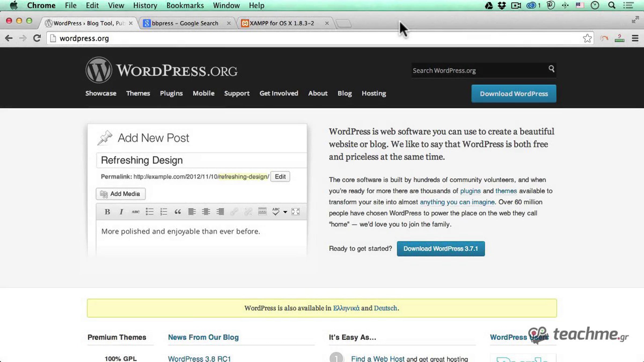This screenshot has width=644, height=362.
Task: Open the Plugins navigation link
Action: (x=171, y=93)
